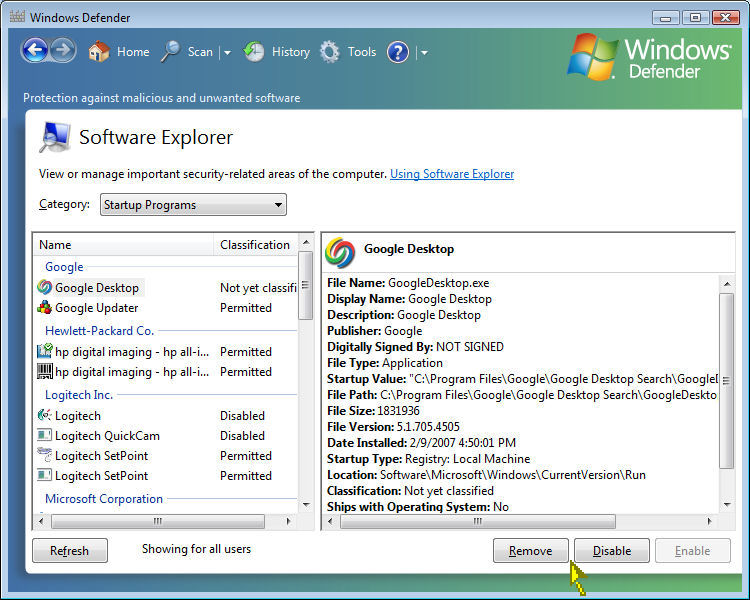Click the Remove button
Image resolution: width=750 pixels, height=600 pixels.
[530, 551]
